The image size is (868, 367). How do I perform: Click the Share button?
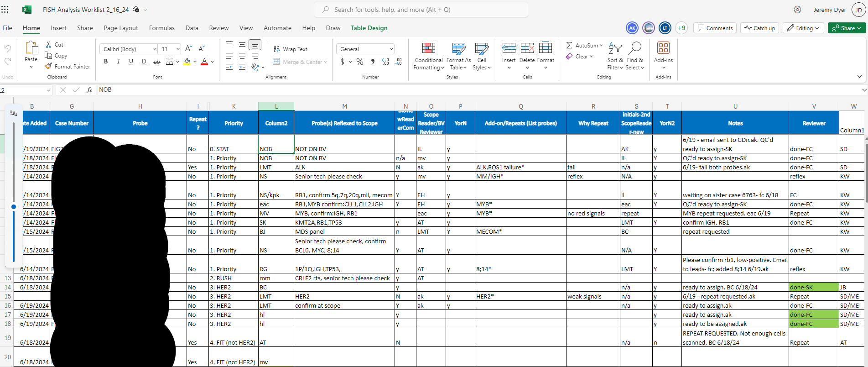(x=847, y=28)
